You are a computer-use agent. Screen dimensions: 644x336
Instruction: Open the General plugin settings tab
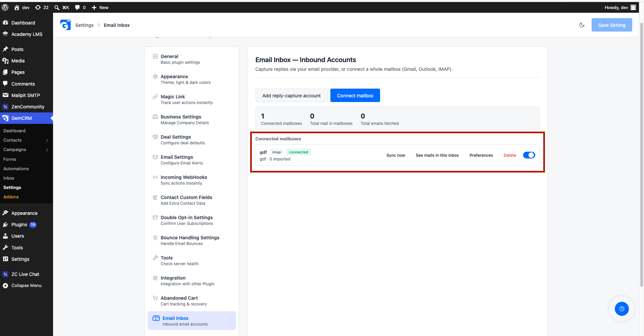point(191,59)
